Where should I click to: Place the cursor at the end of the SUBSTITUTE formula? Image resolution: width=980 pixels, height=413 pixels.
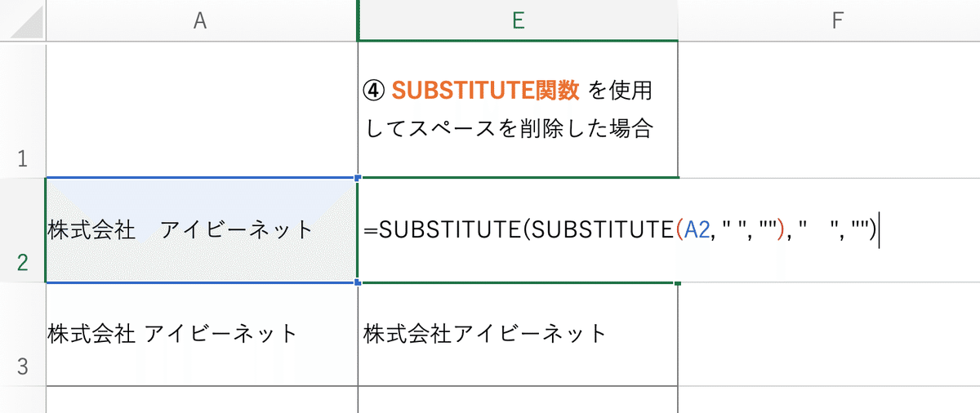click(879, 230)
